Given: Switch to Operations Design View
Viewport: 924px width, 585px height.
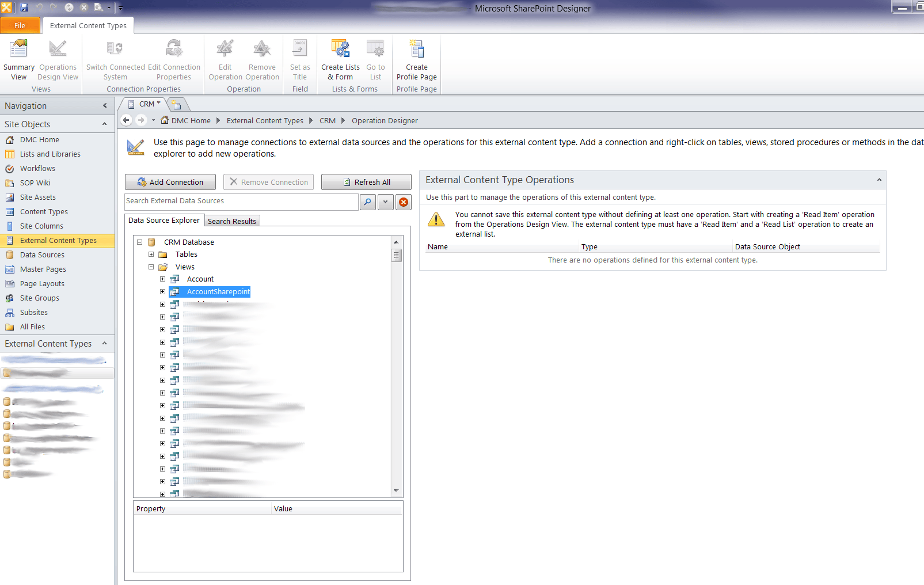Looking at the screenshot, I should tap(58, 60).
